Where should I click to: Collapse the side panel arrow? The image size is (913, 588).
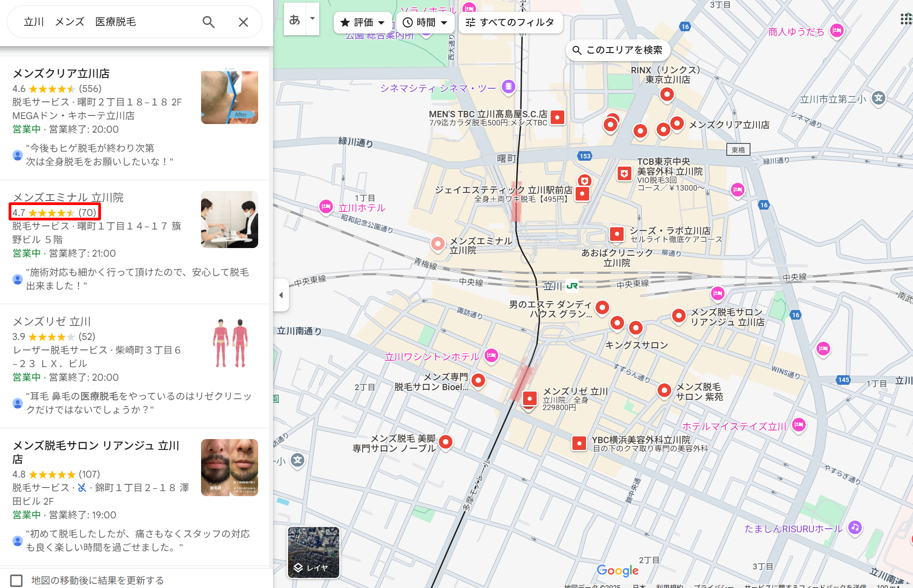coord(281,295)
